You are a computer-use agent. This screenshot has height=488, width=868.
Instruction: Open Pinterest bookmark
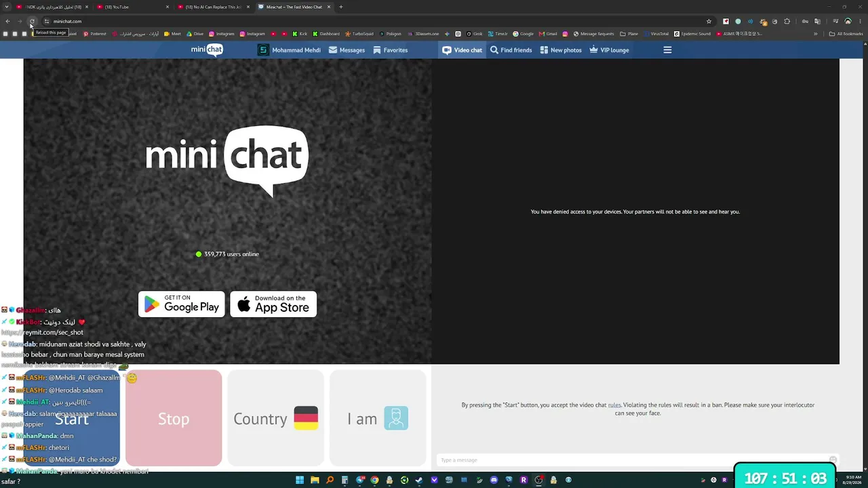point(95,34)
